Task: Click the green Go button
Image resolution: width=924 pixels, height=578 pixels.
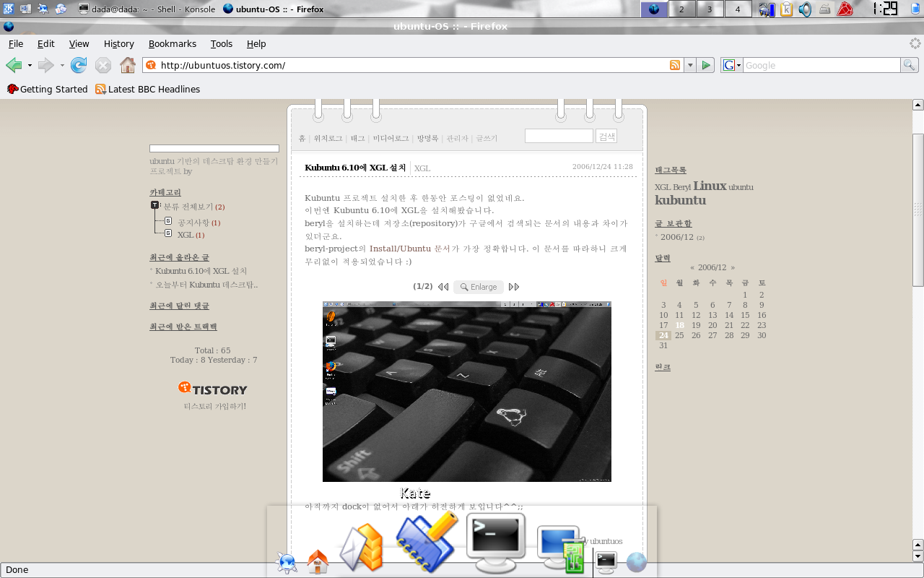Action: (707, 65)
